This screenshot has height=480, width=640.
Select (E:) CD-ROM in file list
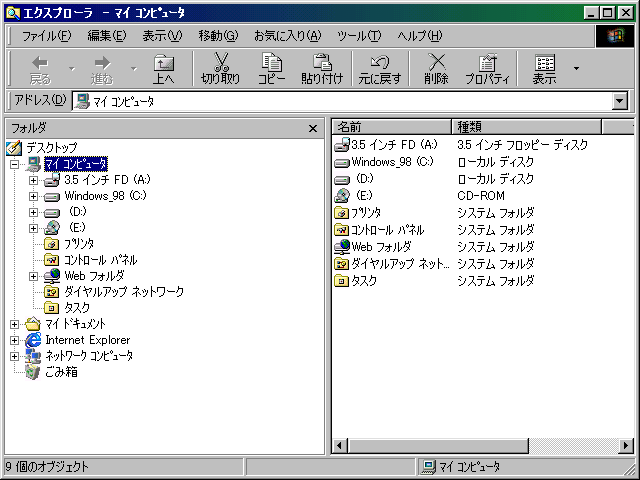(x=364, y=196)
